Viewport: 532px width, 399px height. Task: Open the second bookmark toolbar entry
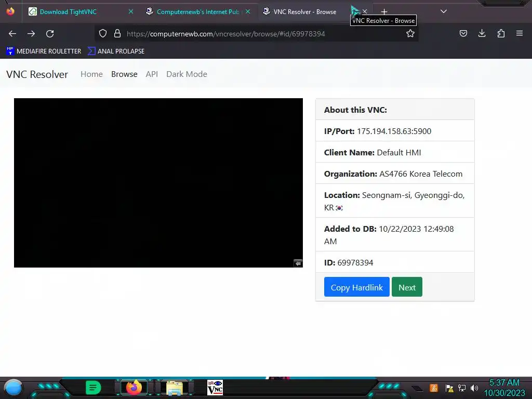point(116,51)
